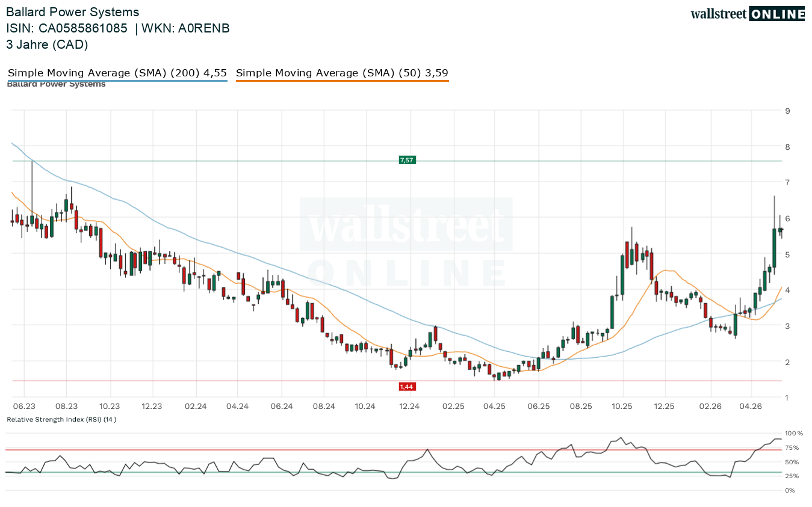Click the RSI 25% axis label

click(792, 476)
